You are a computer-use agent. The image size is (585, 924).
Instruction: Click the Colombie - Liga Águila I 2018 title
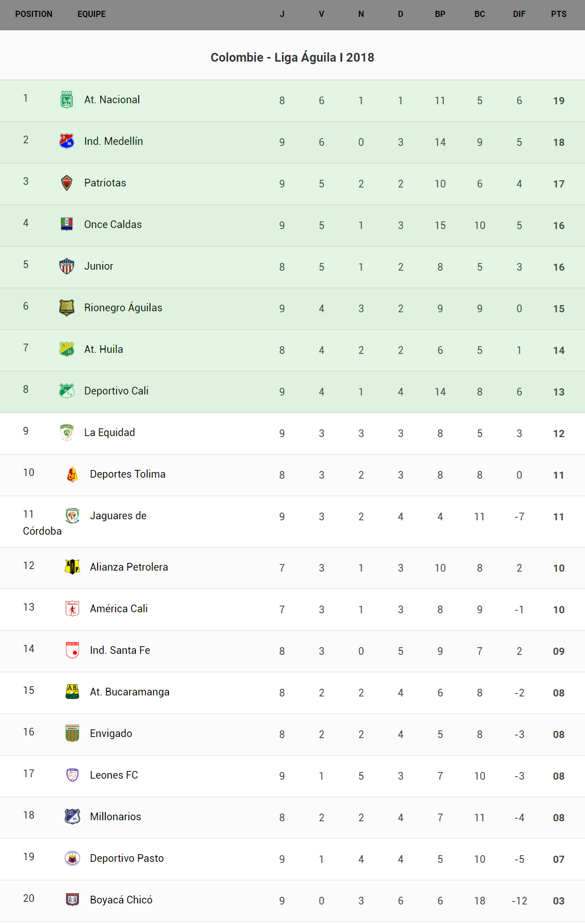(x=292, y=58)
